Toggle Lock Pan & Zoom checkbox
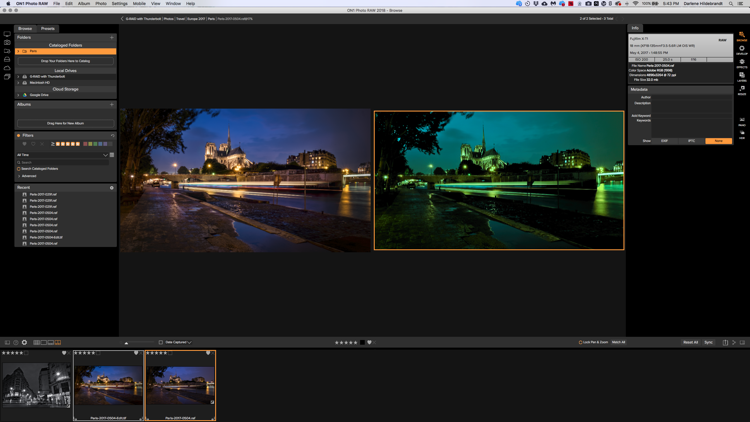This screenshot has width=750, height=422. [580, 343]
